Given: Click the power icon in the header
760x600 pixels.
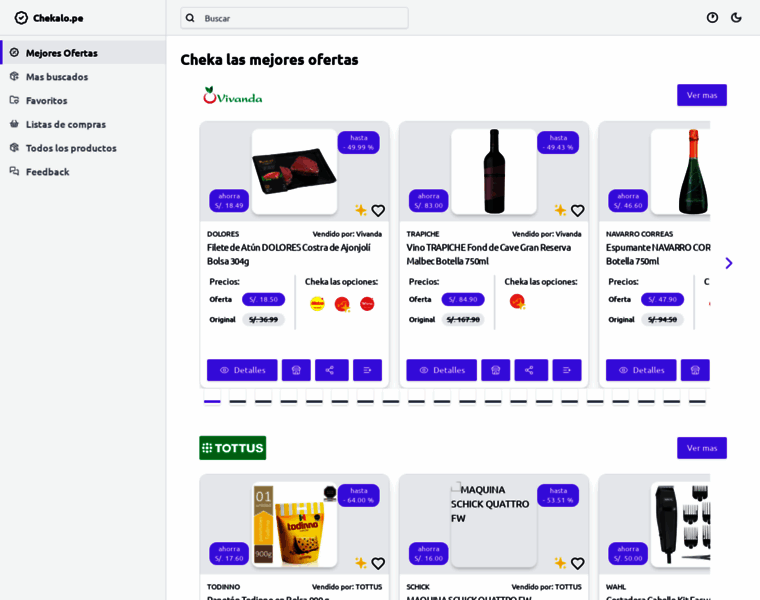Looking at the screenshot, I should pos(712,18).
